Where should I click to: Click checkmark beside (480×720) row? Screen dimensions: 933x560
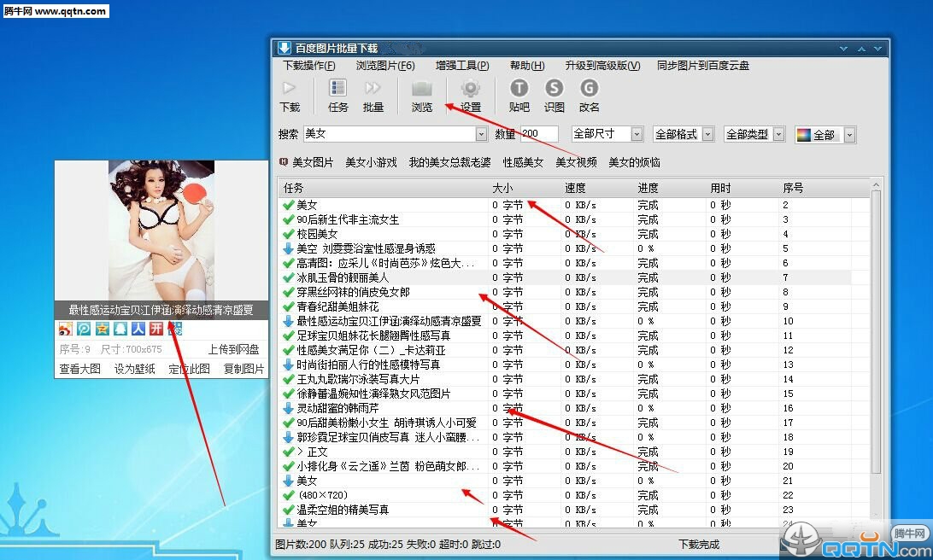point(289,495)
